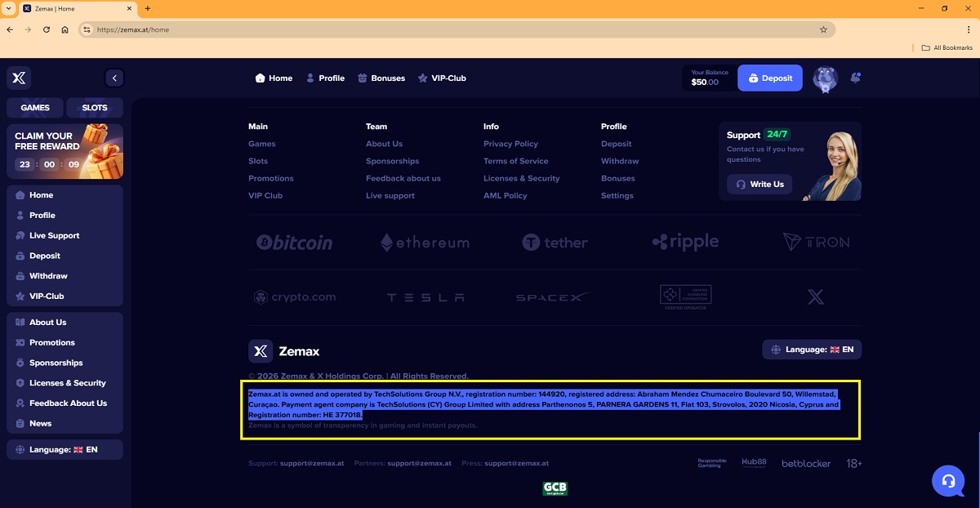Open the footer Language: EN dropdown

point(811,350)
